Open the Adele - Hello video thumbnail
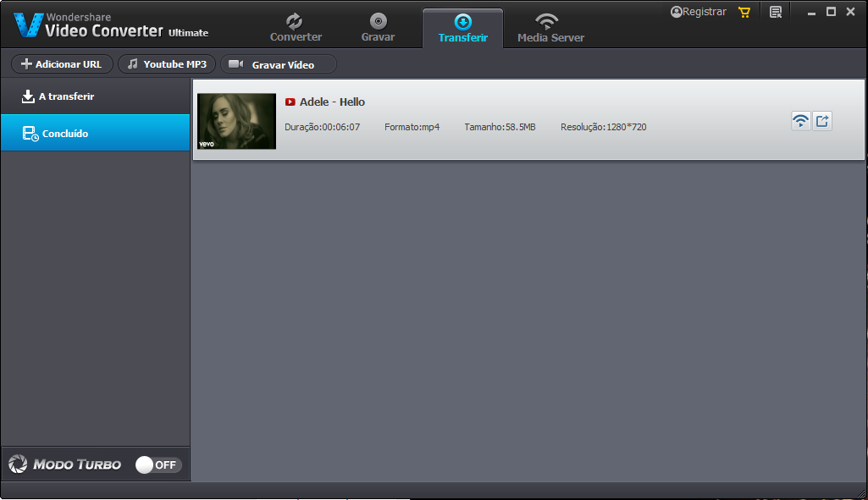This screenshot has width=868, height=500. tap(236, 121)
